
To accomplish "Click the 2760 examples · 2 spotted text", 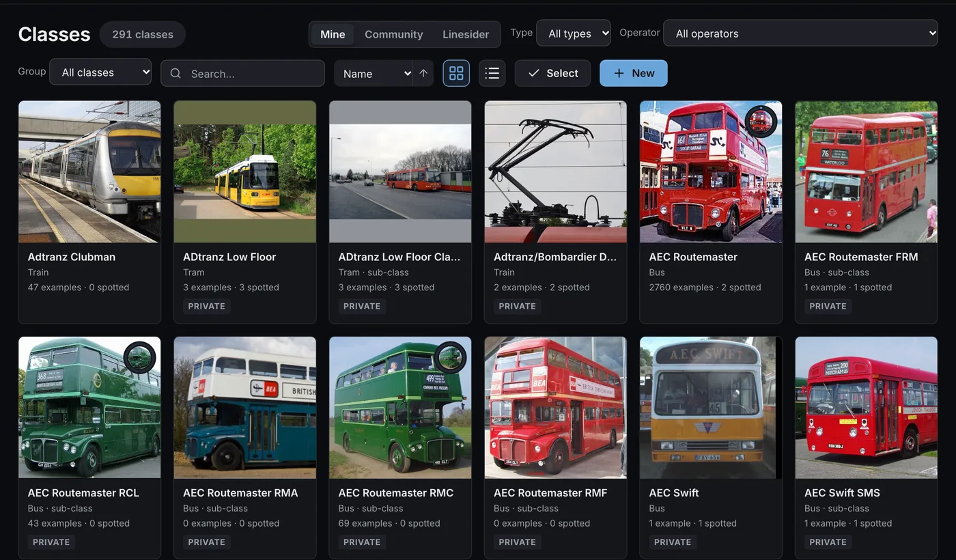I will tap(705, 288).
